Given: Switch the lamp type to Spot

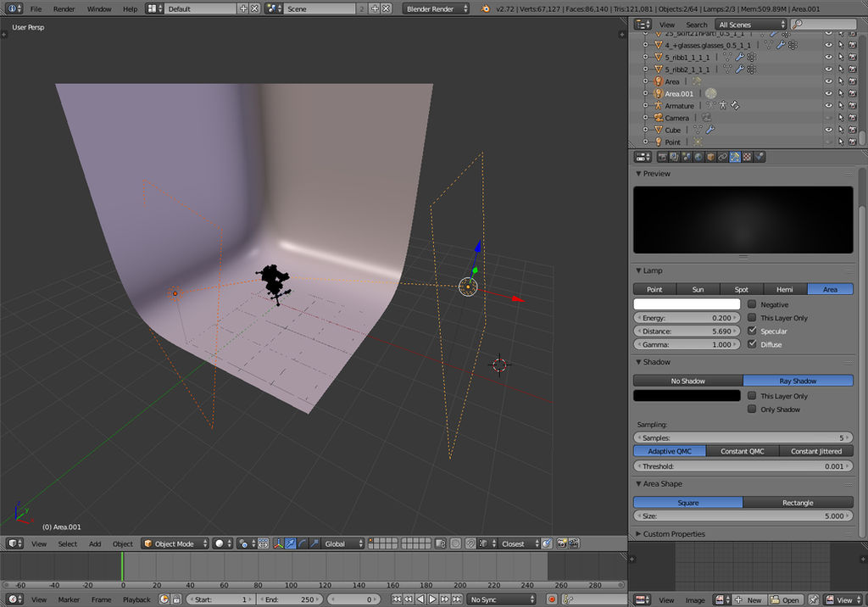Looking at the screenshot, I should 741,289.
